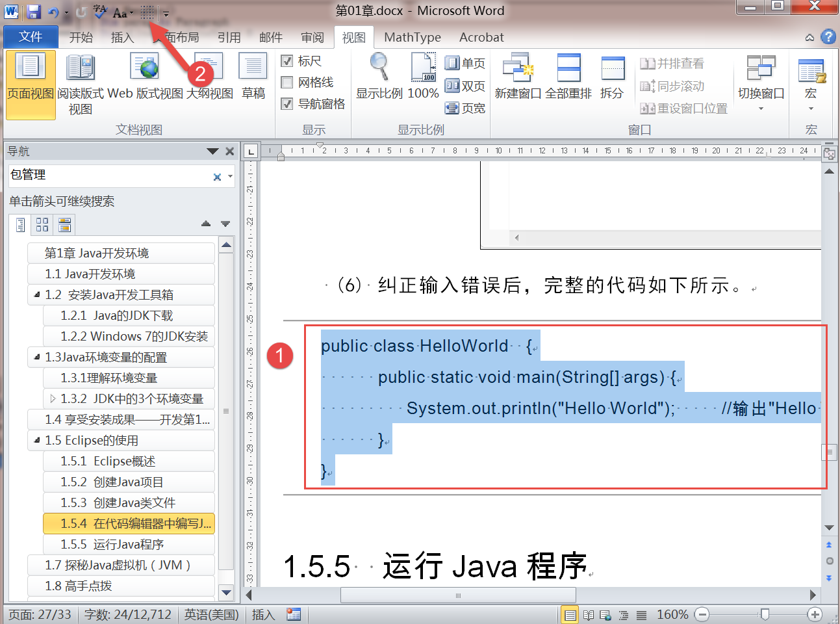Image resolution: width=840 pixels, height=624 pixels.
Task: Select Web 版式视图
Action: click(146, 77)
